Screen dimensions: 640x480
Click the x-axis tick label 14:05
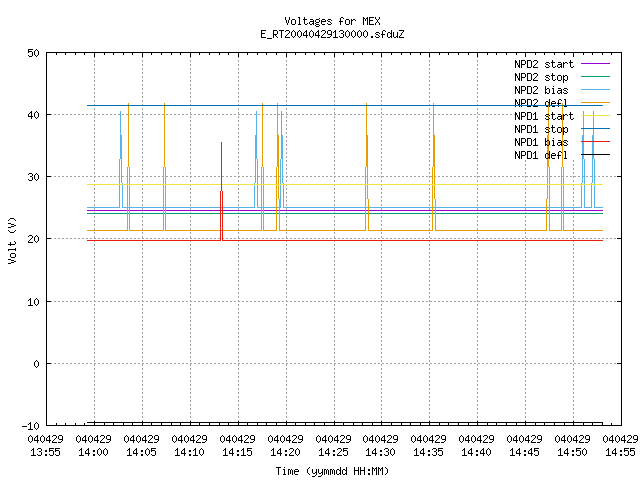coord(141,453)
